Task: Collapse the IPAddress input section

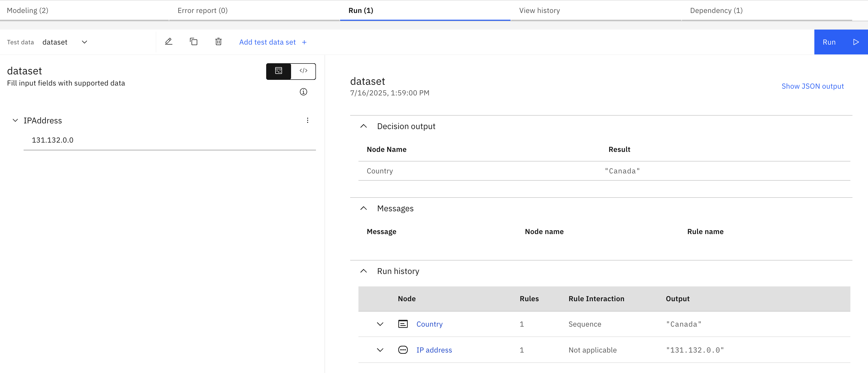Action: [x=15, y=121]
